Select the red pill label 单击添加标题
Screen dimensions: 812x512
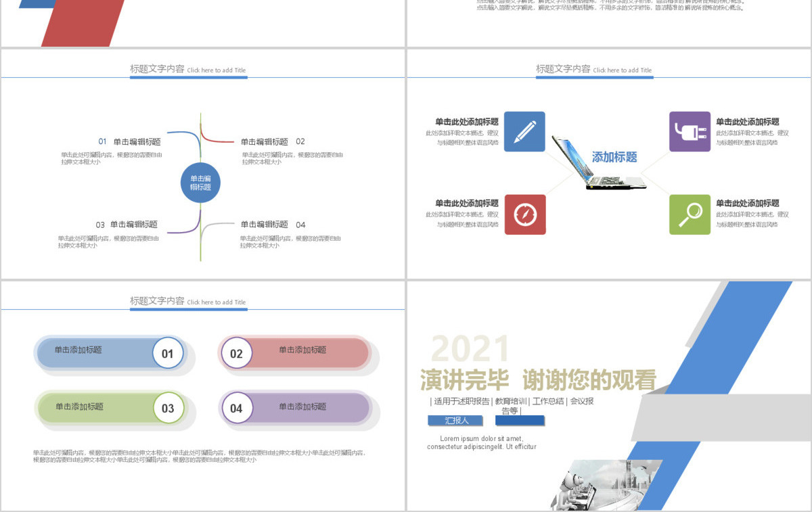[x=302, y=350]
